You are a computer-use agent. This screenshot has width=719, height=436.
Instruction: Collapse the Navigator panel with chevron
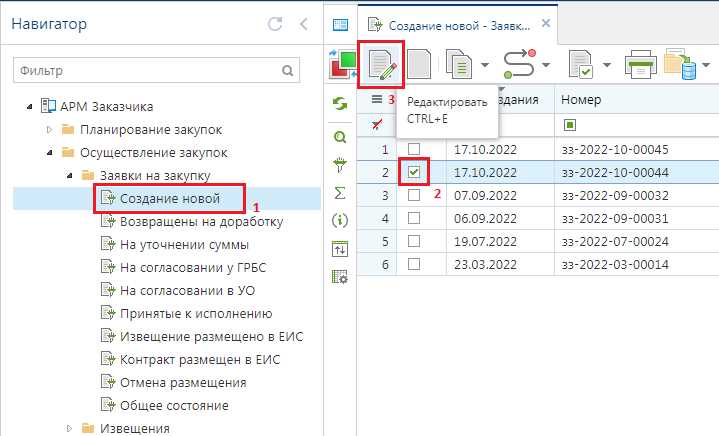[x=304, y=24]
